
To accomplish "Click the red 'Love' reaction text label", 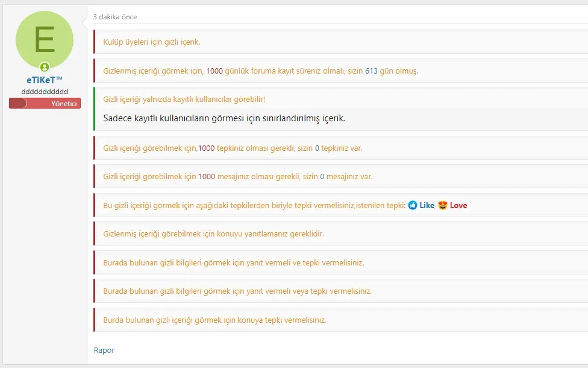I will 458,205.
